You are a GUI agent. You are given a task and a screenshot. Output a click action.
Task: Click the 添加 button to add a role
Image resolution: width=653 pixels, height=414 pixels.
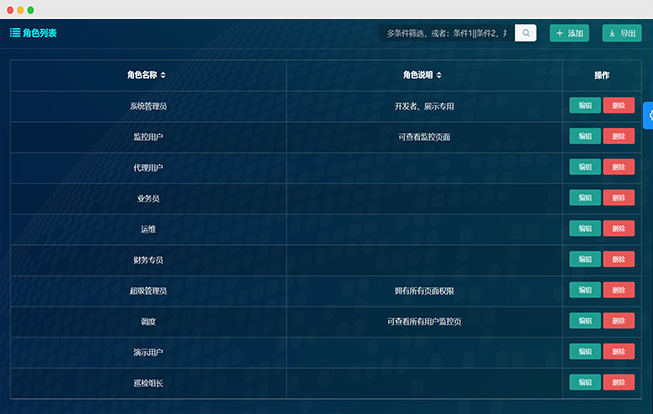pos(569,33)
